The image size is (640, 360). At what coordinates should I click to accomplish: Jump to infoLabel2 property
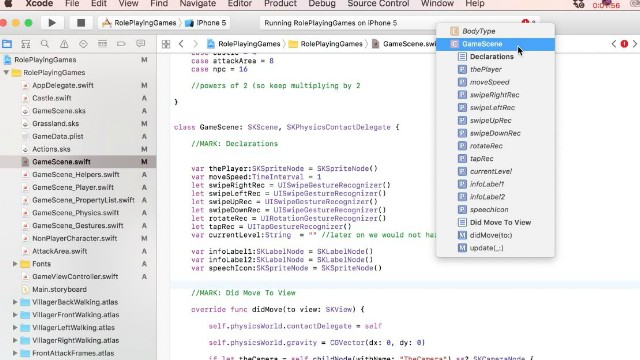pos(495,197)
